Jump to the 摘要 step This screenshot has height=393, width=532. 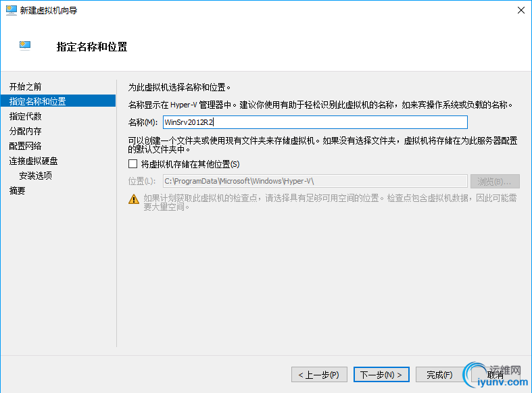coord(18,190)
